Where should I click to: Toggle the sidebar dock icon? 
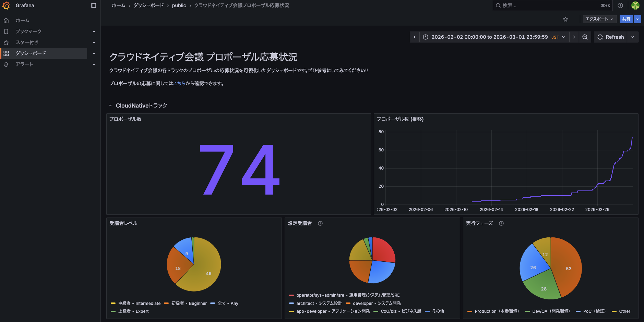click(x=94, y=5)
